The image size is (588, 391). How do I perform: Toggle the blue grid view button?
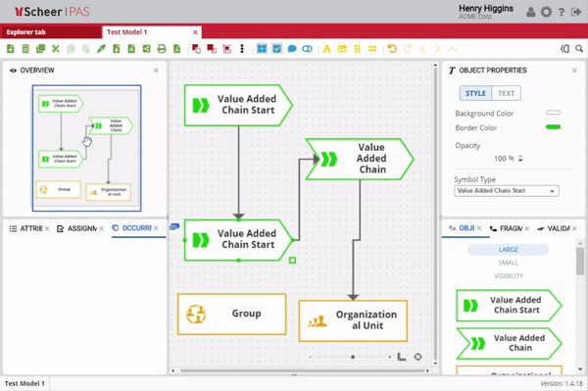[262, 49]
